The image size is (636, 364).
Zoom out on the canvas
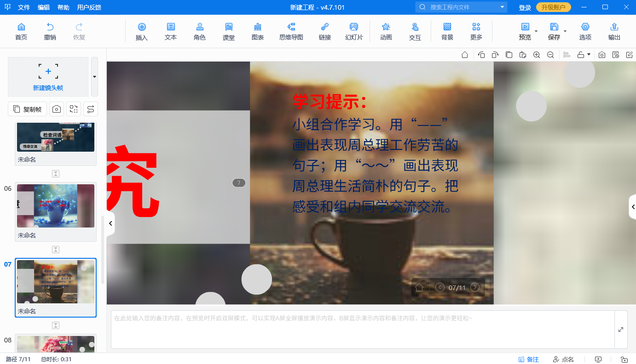(x=550, y=55)
